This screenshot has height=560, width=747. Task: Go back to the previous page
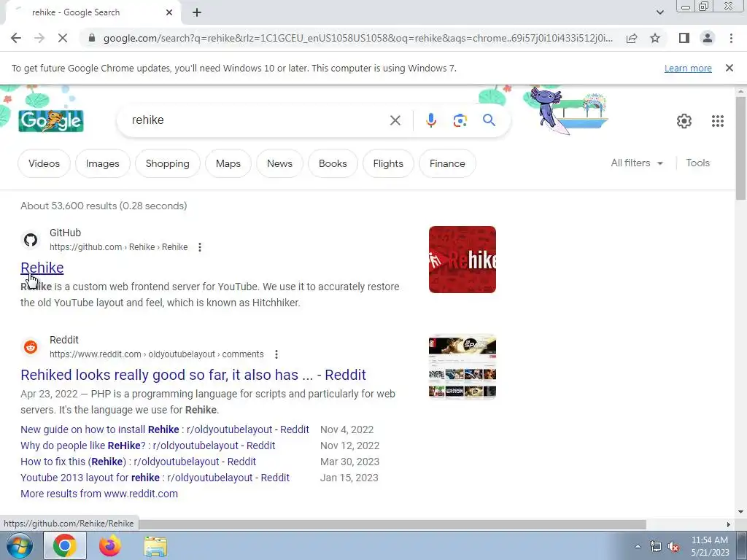(x=16, y=38)
